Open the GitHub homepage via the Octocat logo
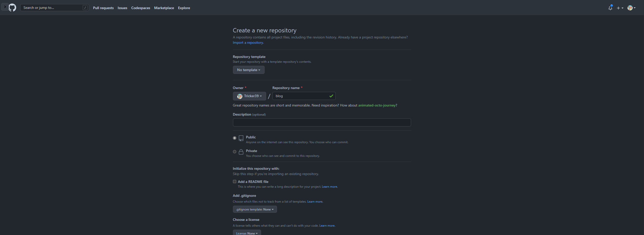Screen dimensions: 644x235 click(12, 8)
